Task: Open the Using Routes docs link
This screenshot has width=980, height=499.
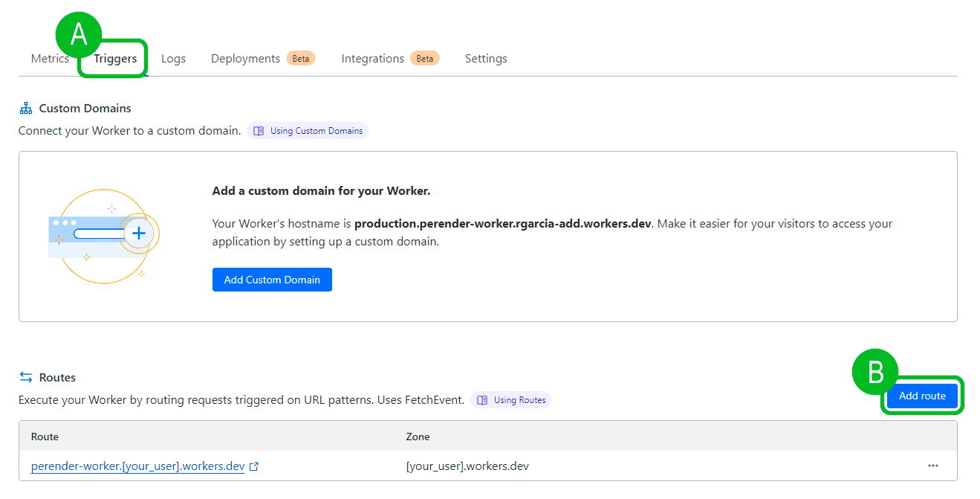Action: tap(510, 400)
